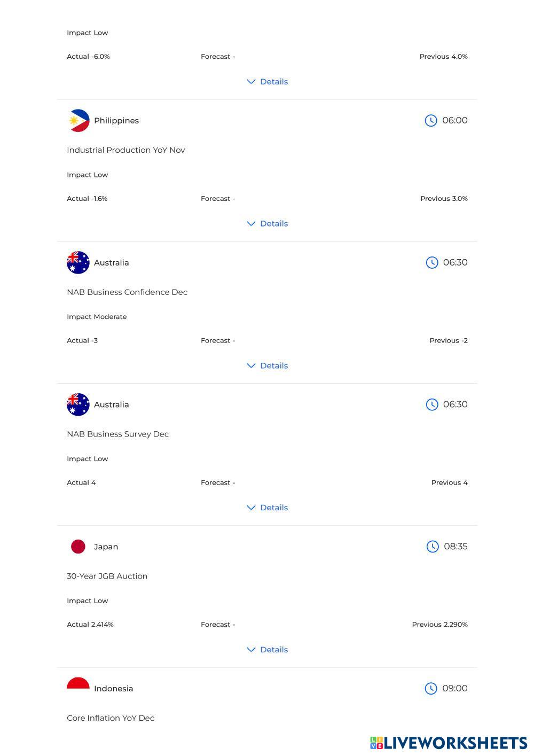Screen dimensions: 534x756
Task: Click the 30-Year JGB Auction title
Action: click(107, 576)
